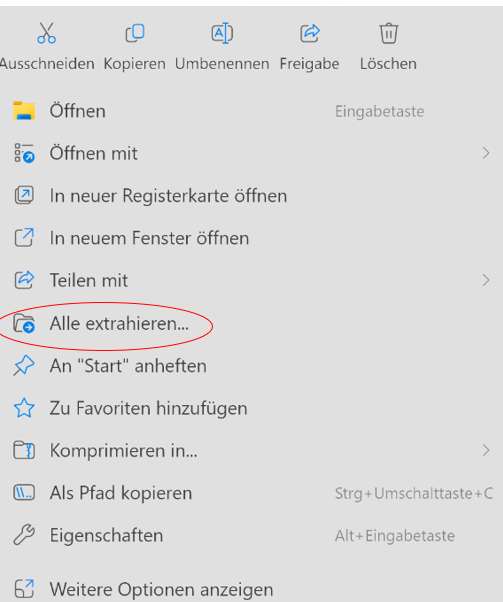Click the wrench icon beside Eigenschaften
This screenshot has width=503, height=602.
tap(24, 535)
